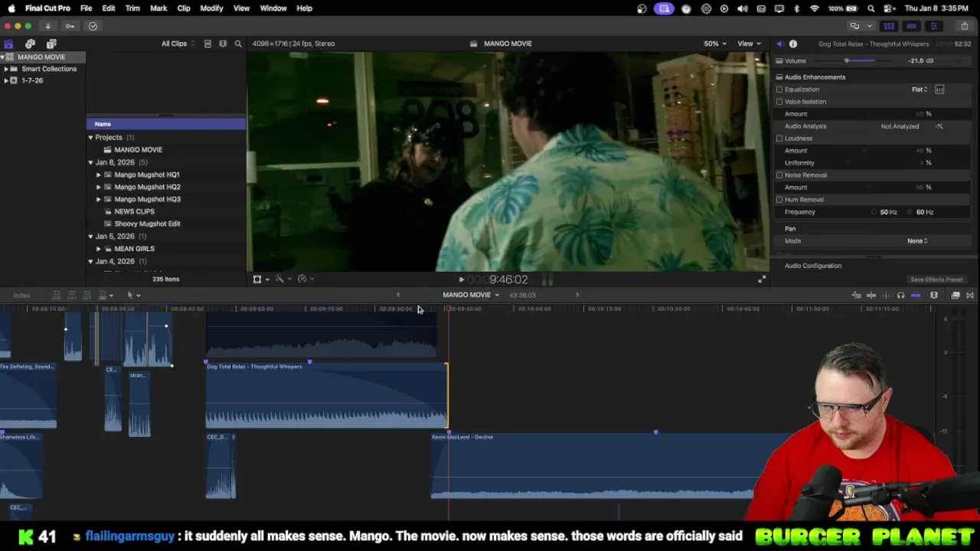The image size is (980, 551).
Task: Open Transitions browser icon
Action: pyautogui.click(x=970, y=295)
